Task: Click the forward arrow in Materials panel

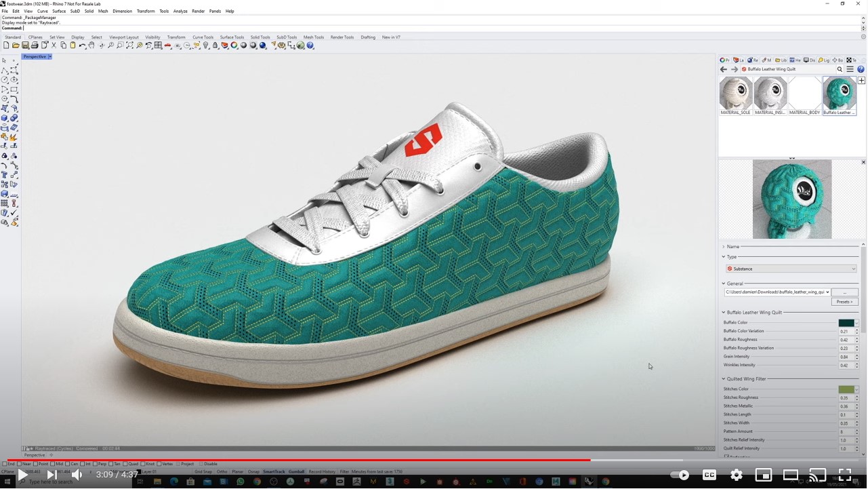Action: coord(735,69)
